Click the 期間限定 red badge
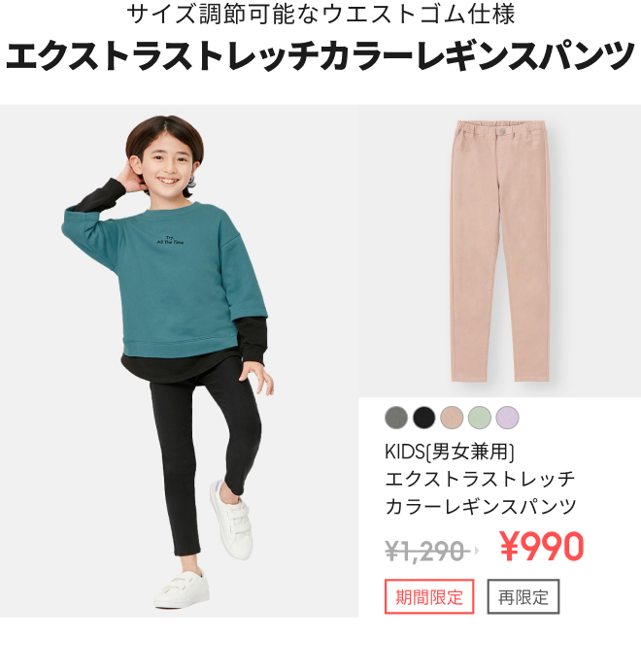 point(429,596)
